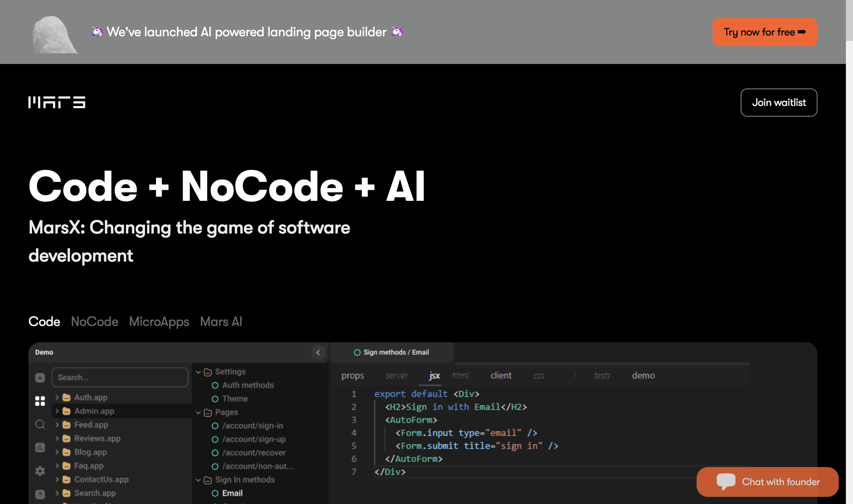This screenshot has width=853, height=504.
Task: Collapse the Pages group chevron
Action: (x=198, y=412)
